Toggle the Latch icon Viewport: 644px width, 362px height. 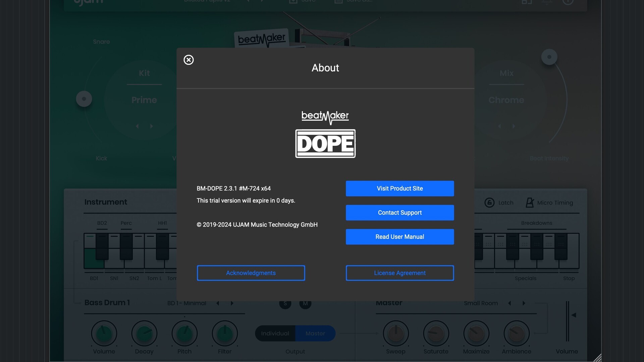click(x=489, y=202)
